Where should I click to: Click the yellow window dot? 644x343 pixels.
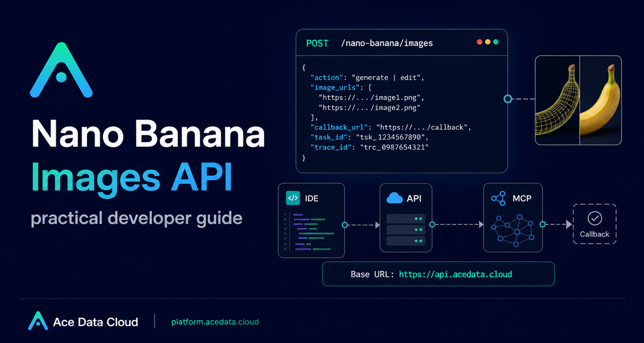pos(487,42)
